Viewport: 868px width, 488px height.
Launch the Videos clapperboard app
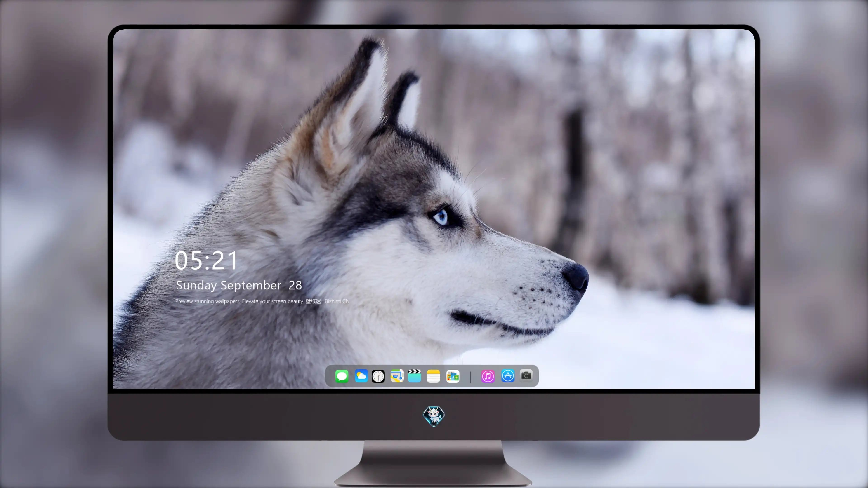[415, 376]
